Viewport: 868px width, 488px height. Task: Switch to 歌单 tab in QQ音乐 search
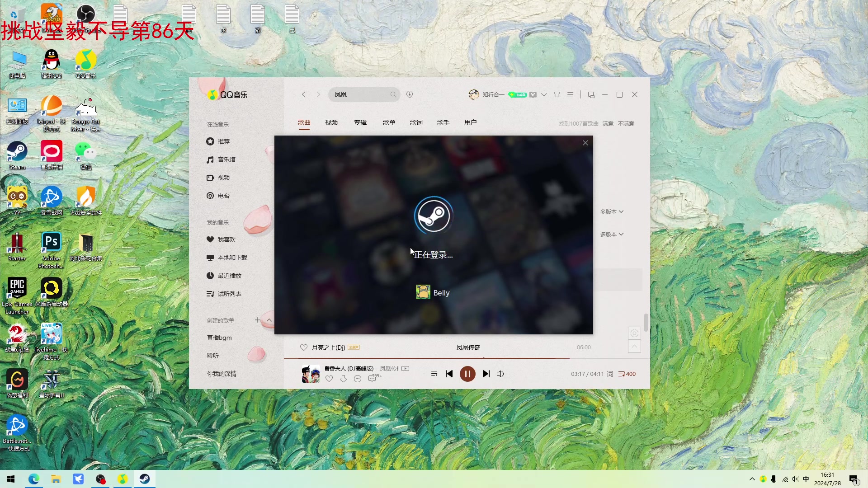point(388,122)
